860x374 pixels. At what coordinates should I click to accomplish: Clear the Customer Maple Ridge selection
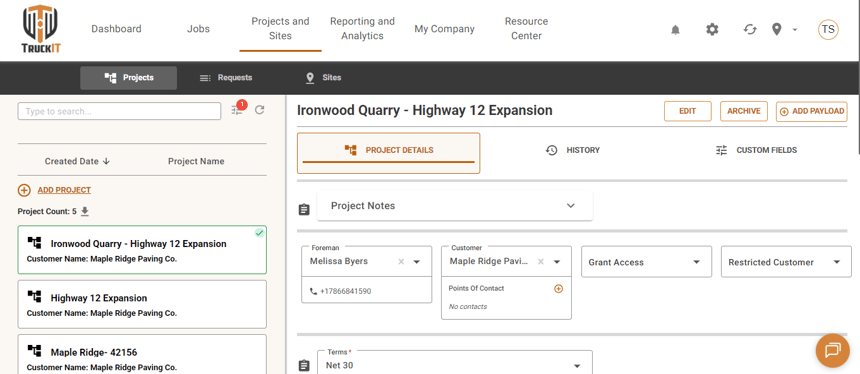[x=541, y=262]
